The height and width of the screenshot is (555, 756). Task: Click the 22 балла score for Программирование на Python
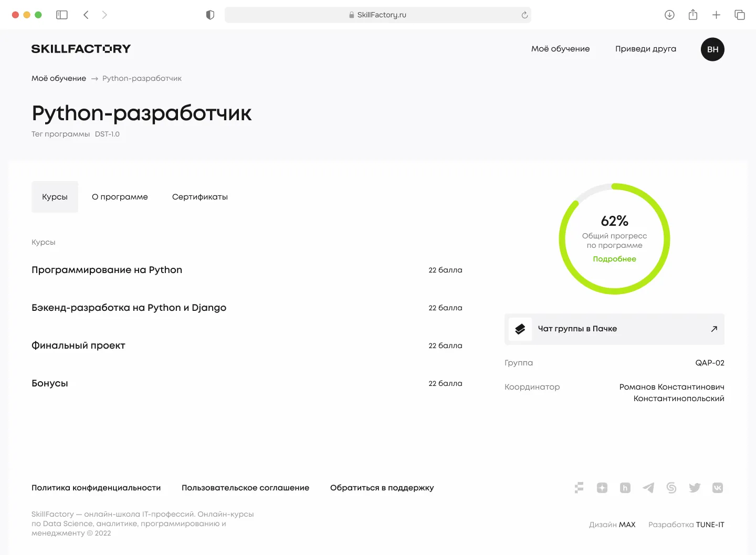tap(445, 270)
